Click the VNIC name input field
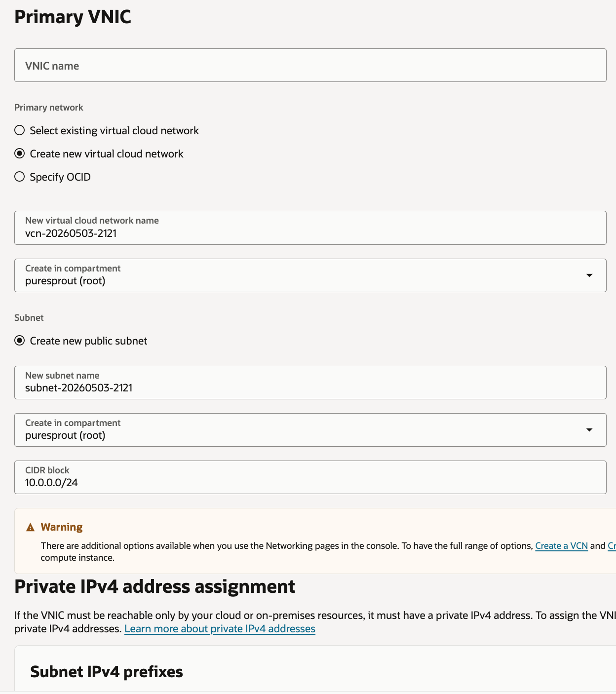Image resolution: width=616 pixels, height=694 pixels. [x=310, y=65]
